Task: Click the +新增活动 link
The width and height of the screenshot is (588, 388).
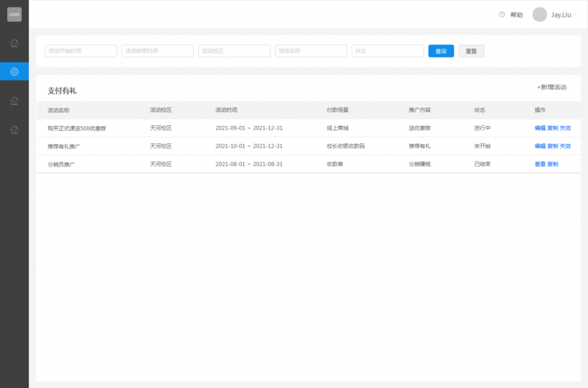Action: point(552,87)
